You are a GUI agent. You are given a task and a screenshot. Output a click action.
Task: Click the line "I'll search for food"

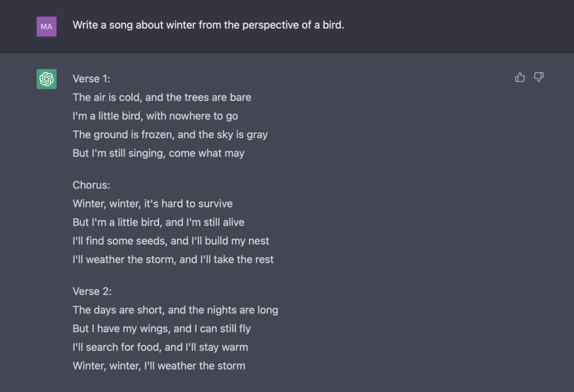(160, 347)
